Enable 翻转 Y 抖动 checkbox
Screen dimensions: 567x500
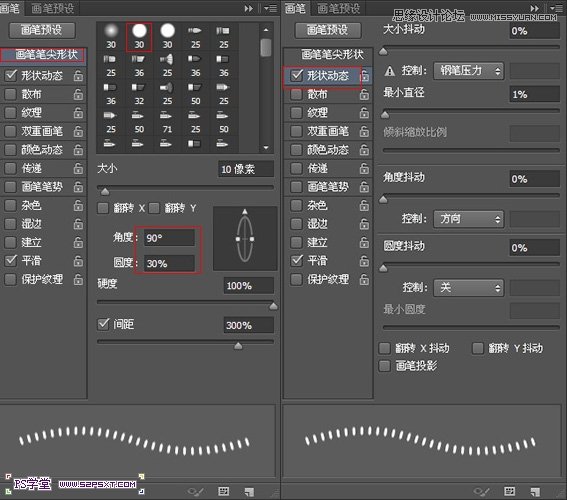pyautogui.click(x=478, y=348)
